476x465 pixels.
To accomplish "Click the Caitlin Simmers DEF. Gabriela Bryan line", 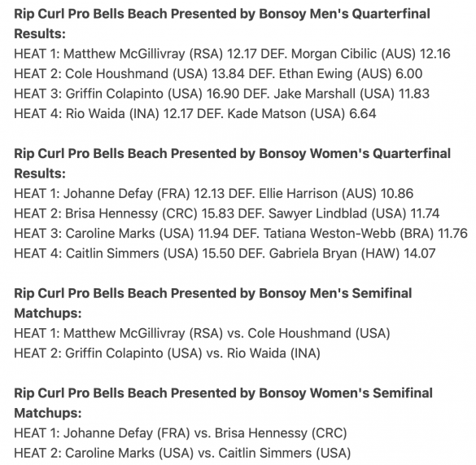I will 225,253.
